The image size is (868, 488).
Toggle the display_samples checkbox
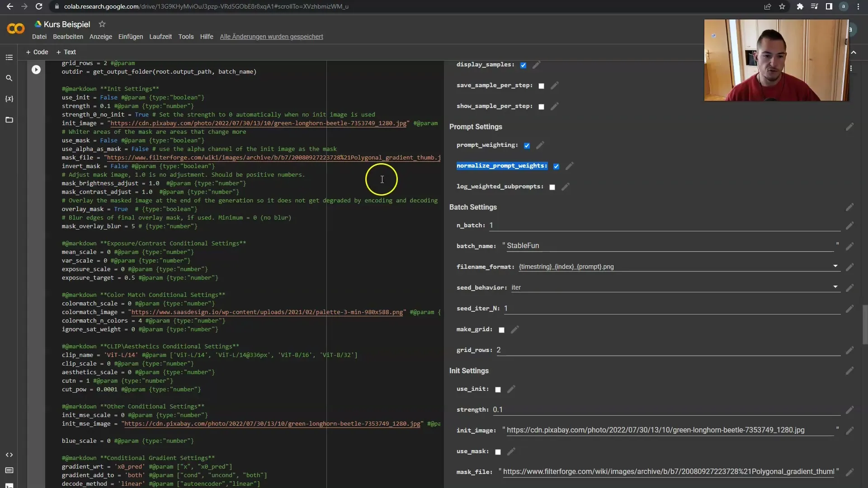coord(523,65)
